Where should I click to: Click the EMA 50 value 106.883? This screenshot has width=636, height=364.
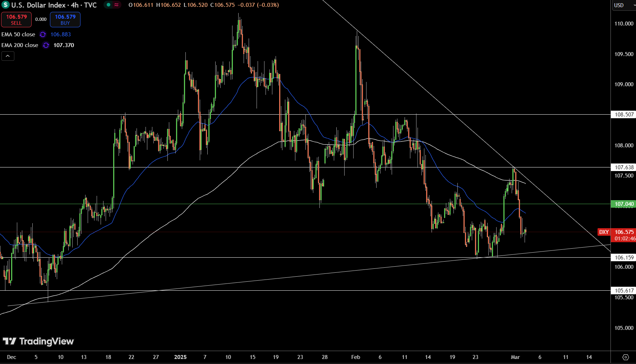(x=61, y=34)
